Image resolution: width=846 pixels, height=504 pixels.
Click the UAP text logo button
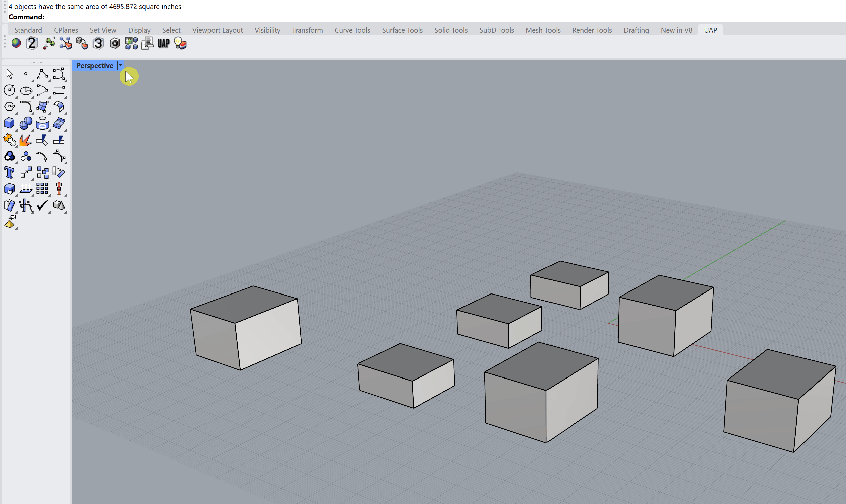point(164,44)
